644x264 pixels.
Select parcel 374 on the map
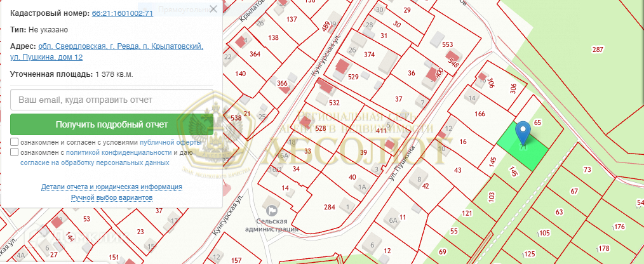click(x=369, y=55)
